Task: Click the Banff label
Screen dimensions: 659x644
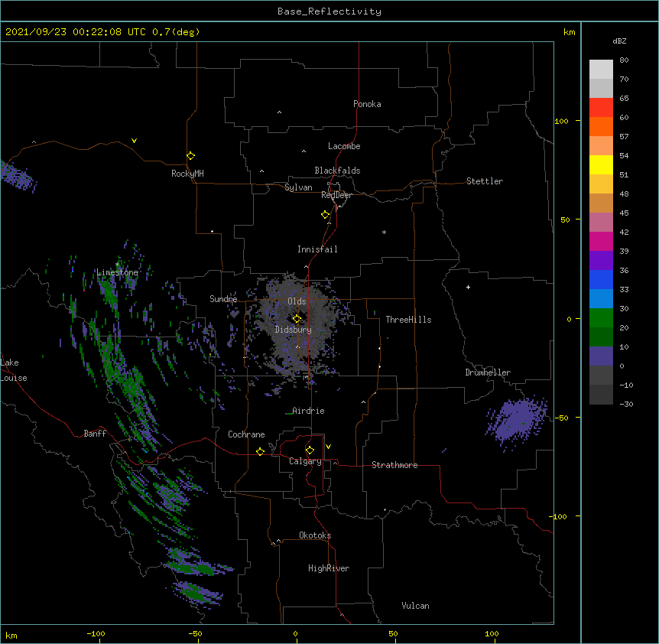Action: [95, 434]
